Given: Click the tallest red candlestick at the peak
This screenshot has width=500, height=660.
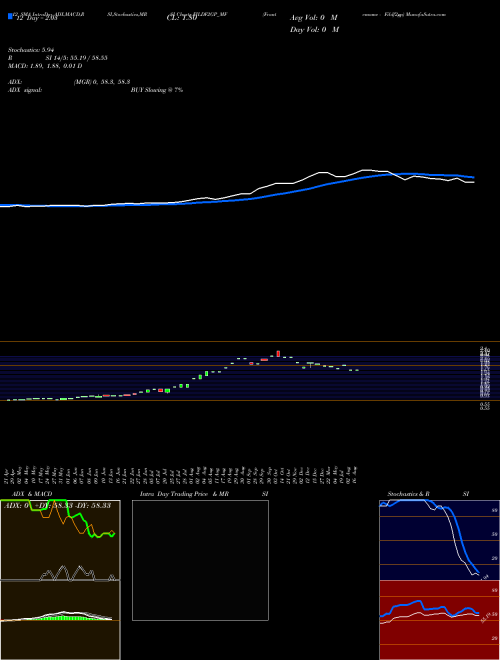Looking at the screenshot, I should click(x=278, y=354).
